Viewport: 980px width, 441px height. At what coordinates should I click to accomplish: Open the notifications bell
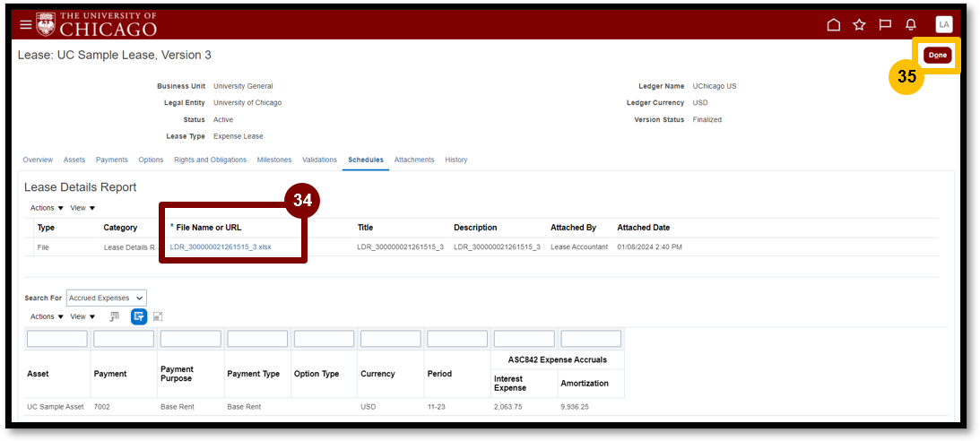911,25
